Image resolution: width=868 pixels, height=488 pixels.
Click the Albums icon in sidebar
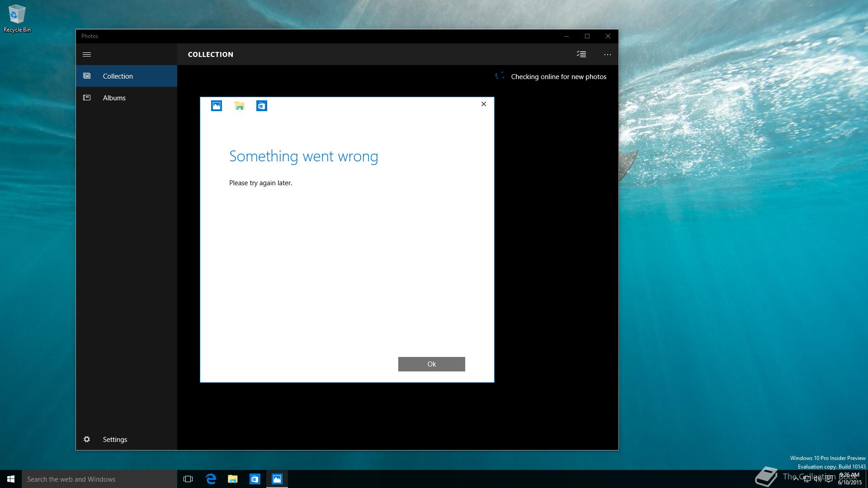87,98
